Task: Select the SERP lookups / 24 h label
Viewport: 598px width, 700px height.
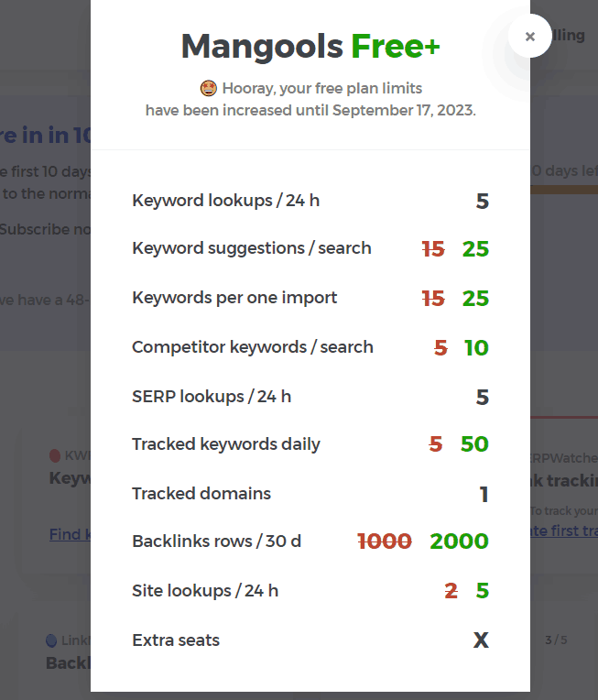Action: (212, 397)
